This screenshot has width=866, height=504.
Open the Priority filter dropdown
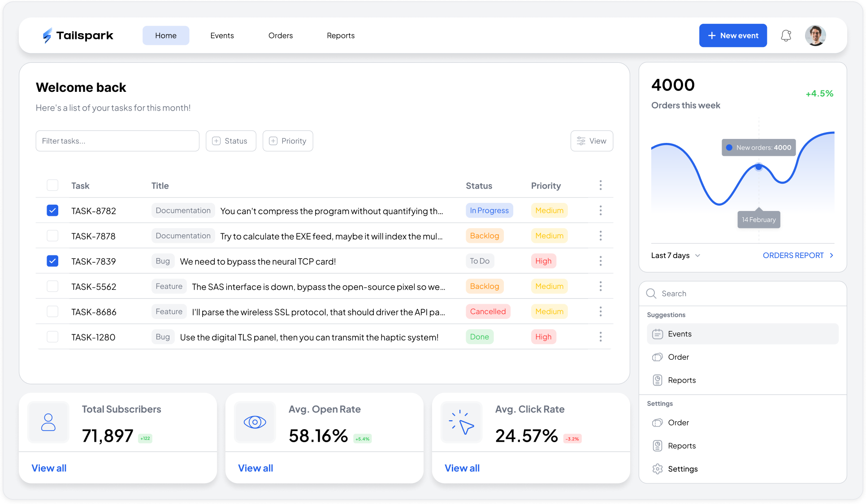288,141
